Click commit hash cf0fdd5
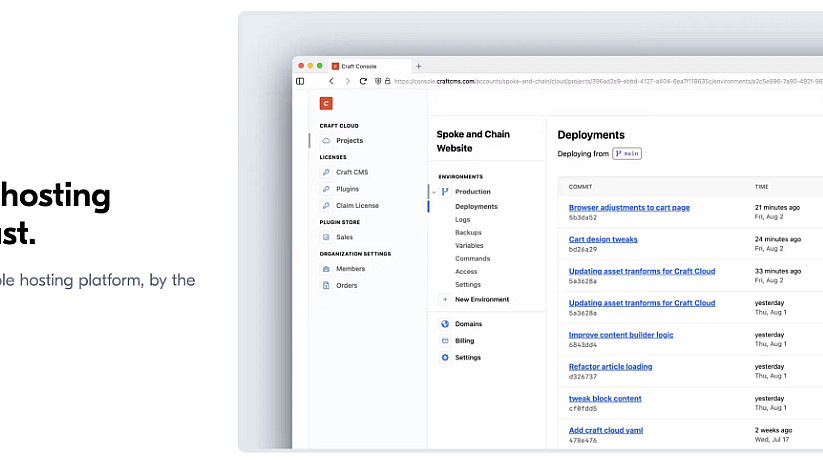Viewport: 823px width, 463px height. coord(583,408)
